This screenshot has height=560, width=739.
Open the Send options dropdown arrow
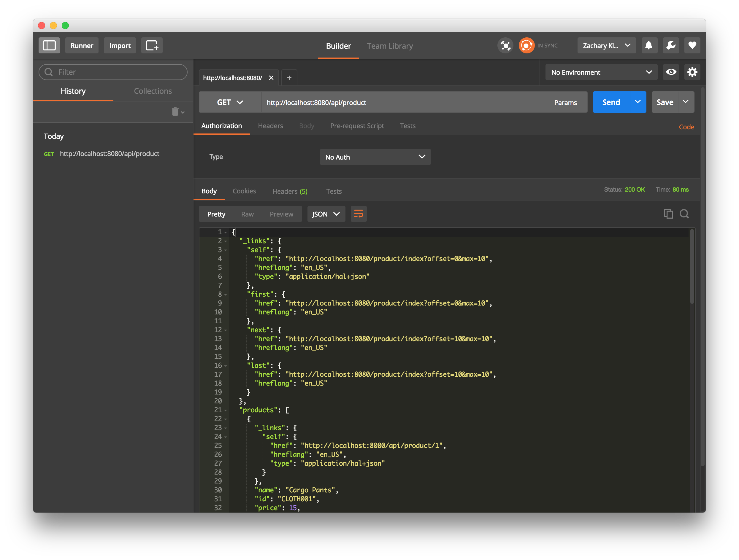638,102
